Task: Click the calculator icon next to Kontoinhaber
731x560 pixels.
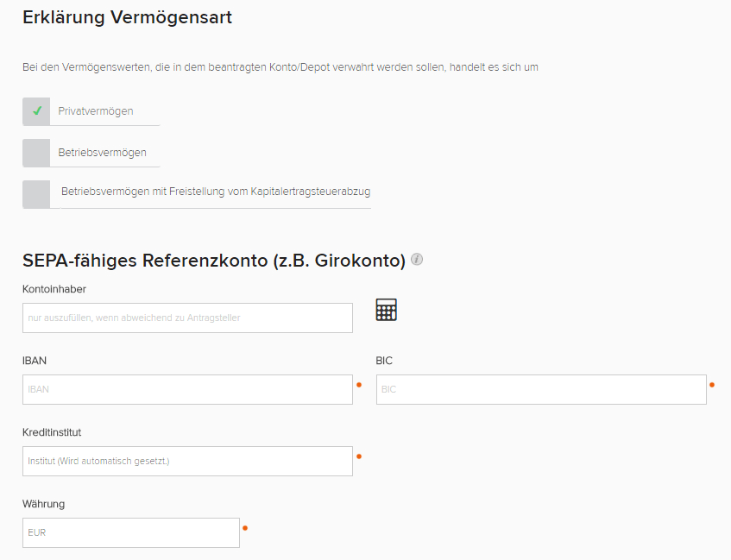Action: (x=386, y=310)
